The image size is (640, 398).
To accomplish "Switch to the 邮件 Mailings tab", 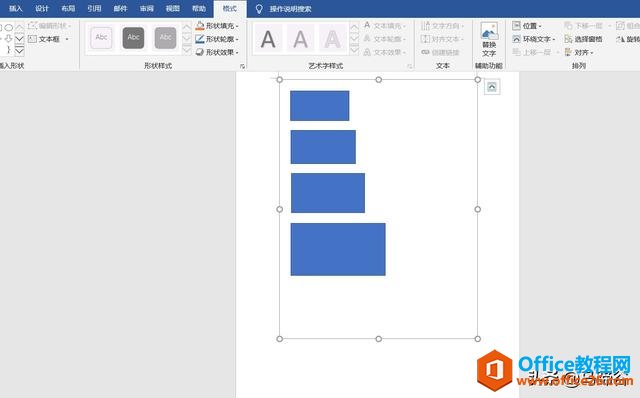I will click(120, 9).
